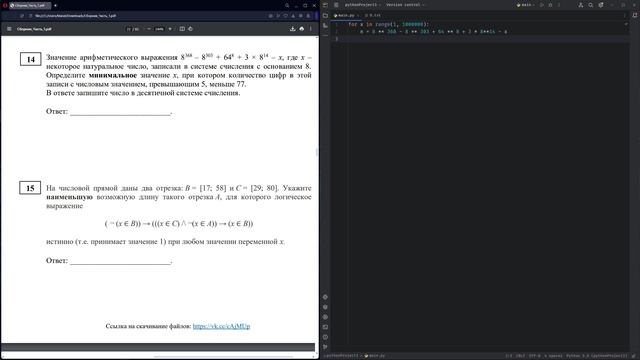The width and height of the screenshot is (640, 360).
Task: Open the Python Packages tool window
Action: tap(325, 297)
